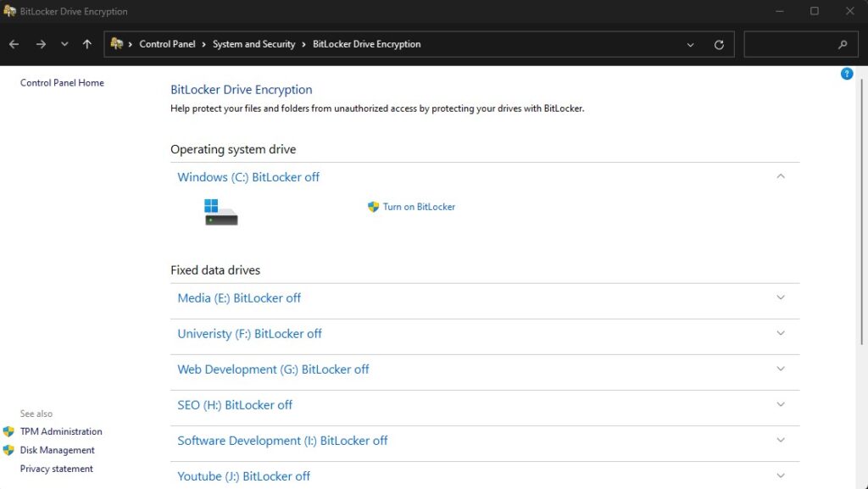Turn on BitLocker for Windows (C:)
The image size is (868, 489).
[419, 207]
